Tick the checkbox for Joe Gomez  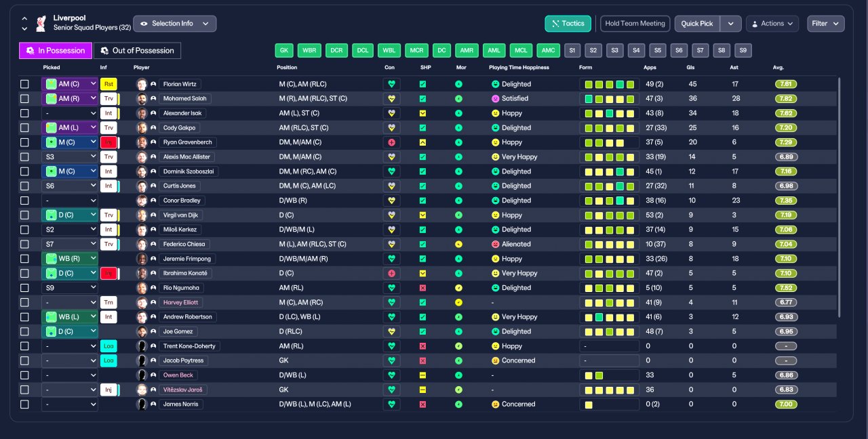pos(25,331)
